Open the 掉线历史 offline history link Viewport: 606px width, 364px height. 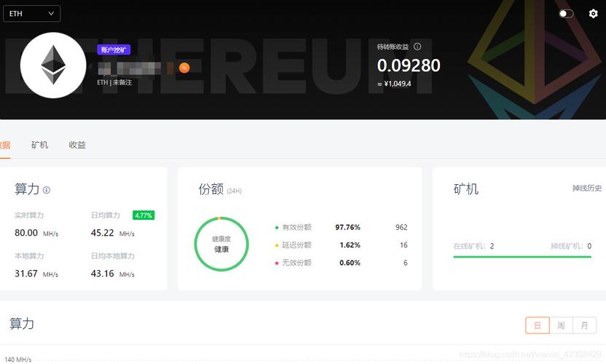point(586,188)
